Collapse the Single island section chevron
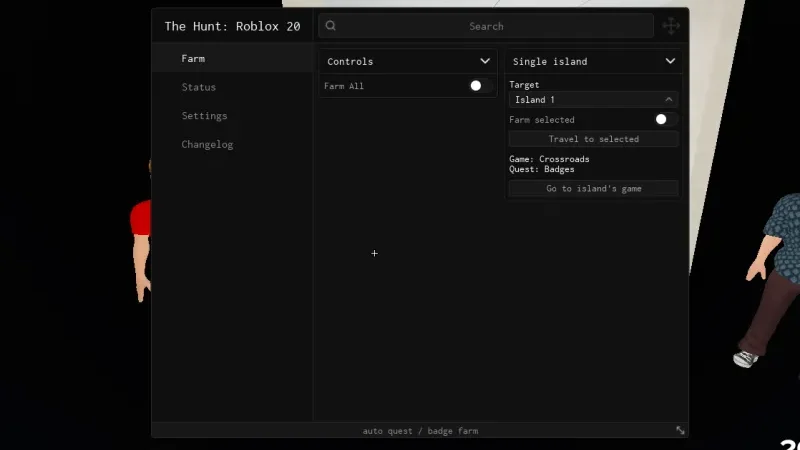 pyautogui.click(x=670, y=61)
